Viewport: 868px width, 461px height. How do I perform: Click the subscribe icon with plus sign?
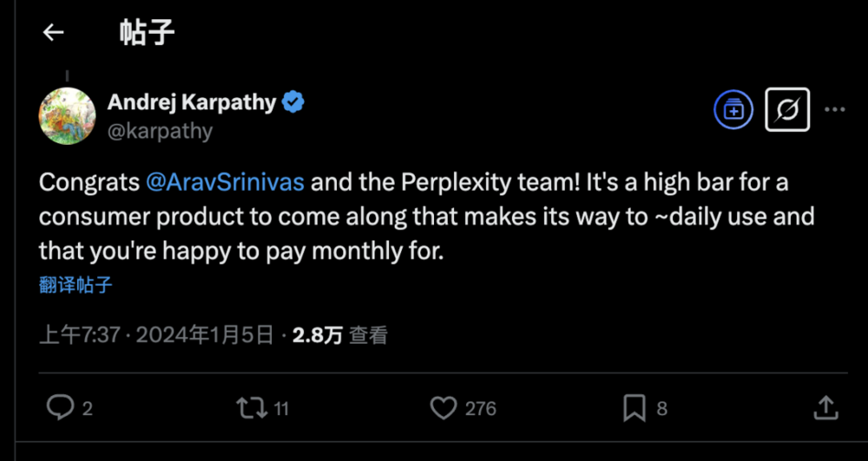[734, 110]
